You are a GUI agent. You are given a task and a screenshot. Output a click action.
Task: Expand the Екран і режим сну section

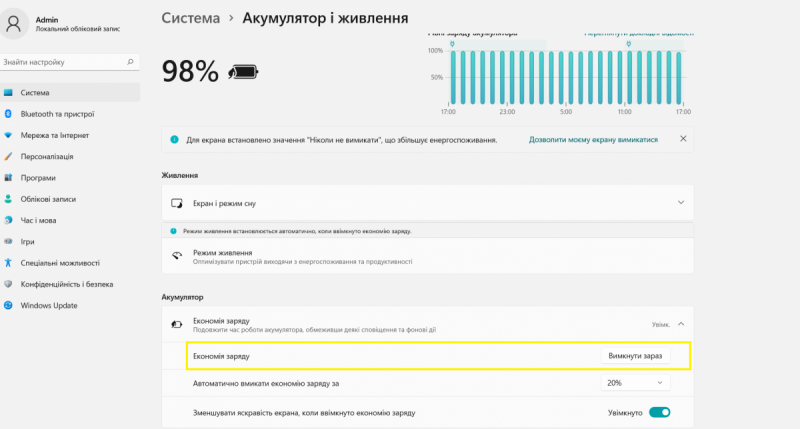[681, 203]
